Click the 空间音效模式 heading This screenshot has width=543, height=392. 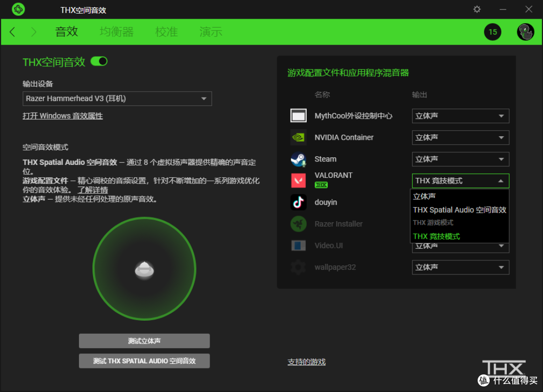45,147
